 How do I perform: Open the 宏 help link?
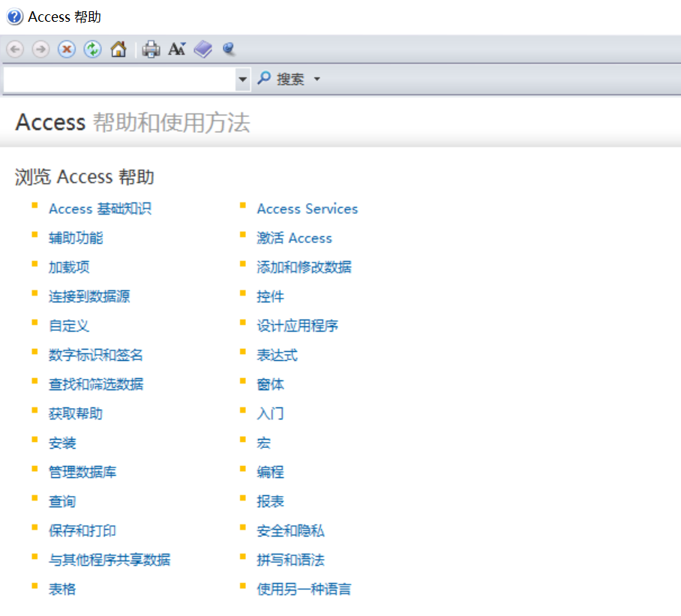[x=264, y=443]
